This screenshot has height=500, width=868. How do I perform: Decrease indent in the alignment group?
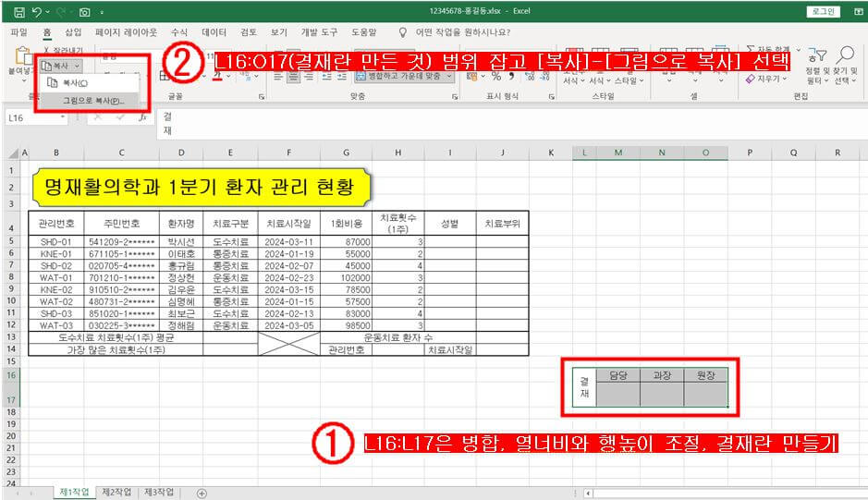click(327, 77)
